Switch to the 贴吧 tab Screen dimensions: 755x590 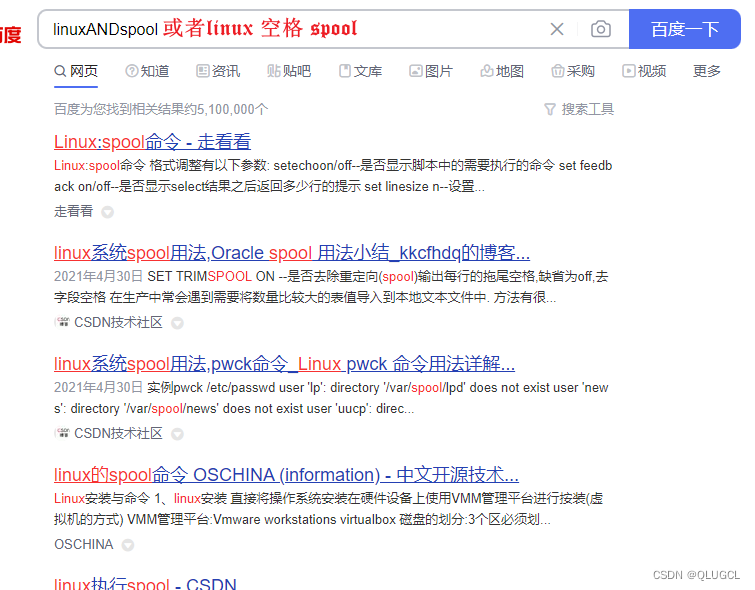pyautogui.click(x=289, y=71)
